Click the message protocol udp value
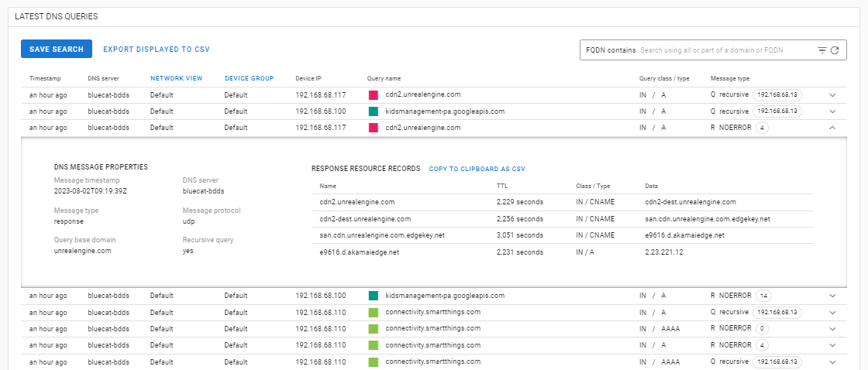 click(189, 221)
